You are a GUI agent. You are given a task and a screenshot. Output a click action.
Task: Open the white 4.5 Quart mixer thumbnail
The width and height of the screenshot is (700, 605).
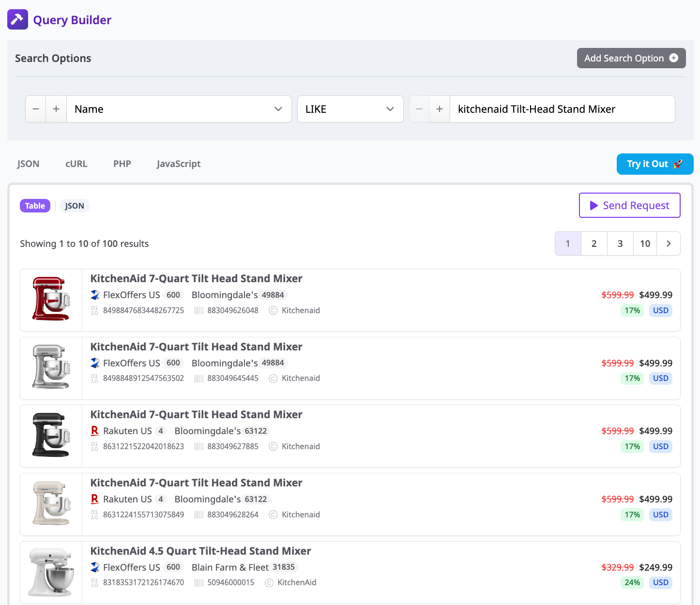coord(51,572)
